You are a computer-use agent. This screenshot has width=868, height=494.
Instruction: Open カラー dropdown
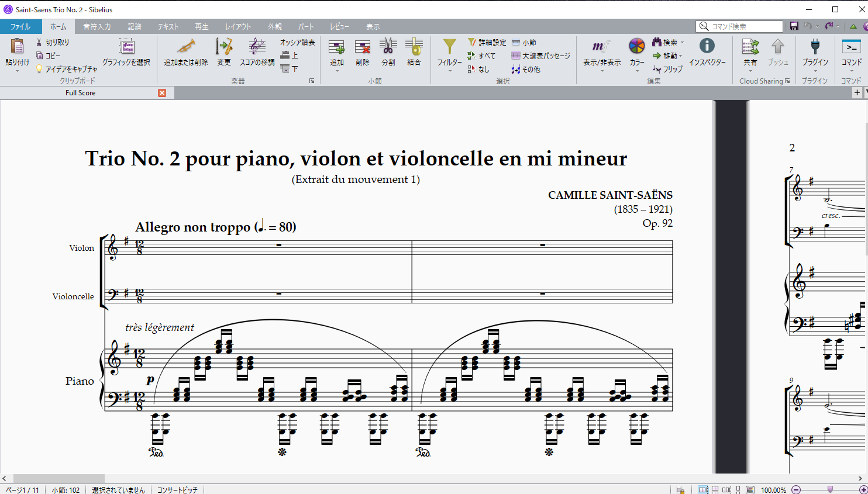pos(637,71)
